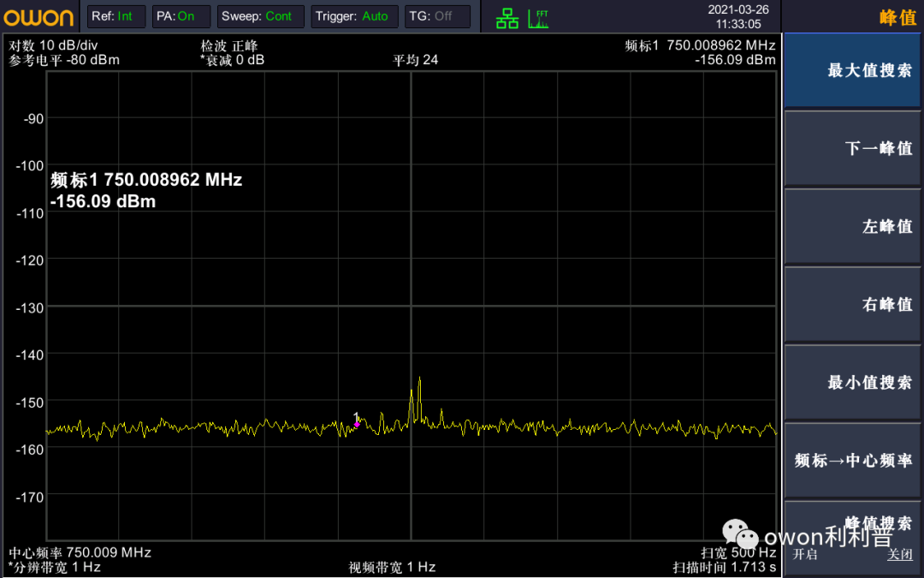Screen dimensions: 924x578
Task: Click top-right 频标1 750.008962 MHz readout
Action: (x=700, y=45)
